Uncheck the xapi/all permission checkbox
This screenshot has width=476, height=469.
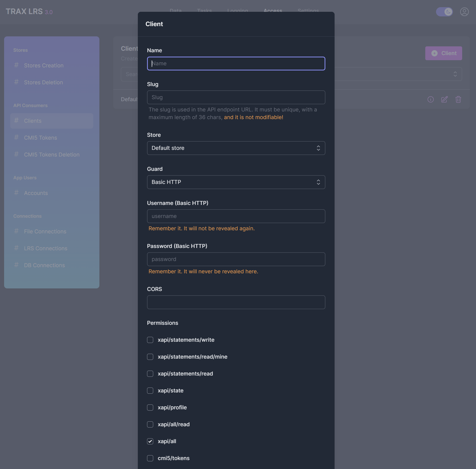(150, 441)
